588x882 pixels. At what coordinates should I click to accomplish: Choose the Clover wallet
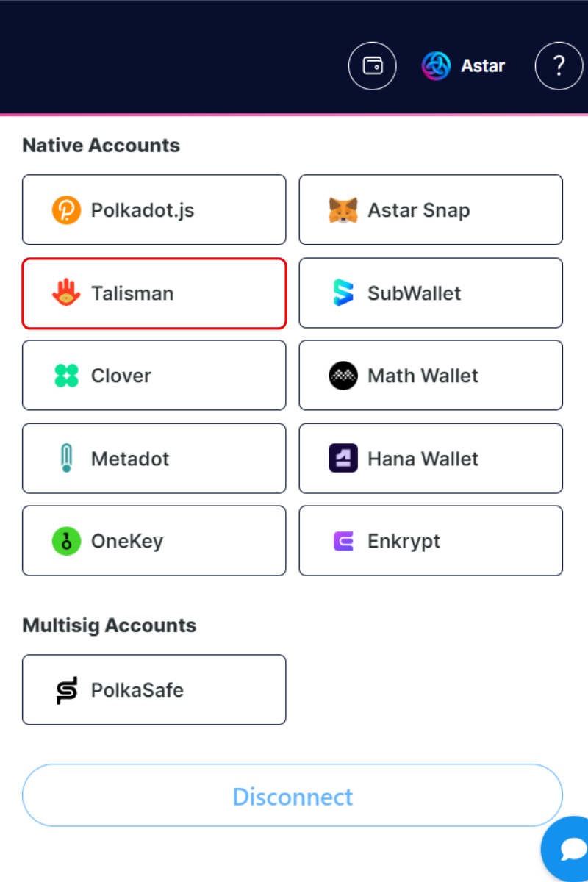[x=154, y=376]
